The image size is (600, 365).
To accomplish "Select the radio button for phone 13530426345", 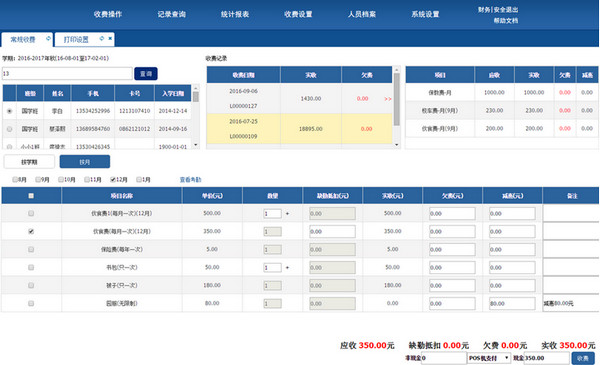I will 9,147.
